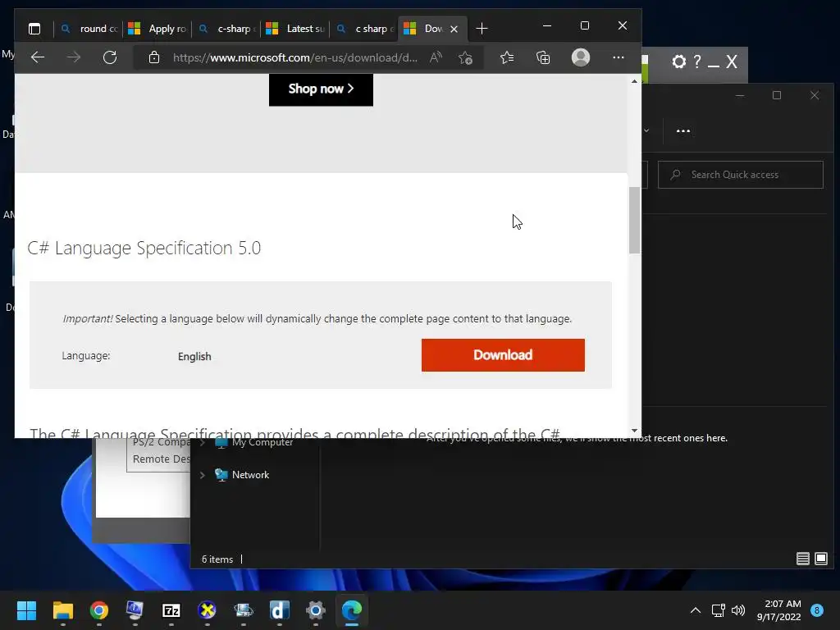The height and width of the screenshot is (630, 840).
Task: Show hidden system tray icons
Action: [x=696, y=610]
